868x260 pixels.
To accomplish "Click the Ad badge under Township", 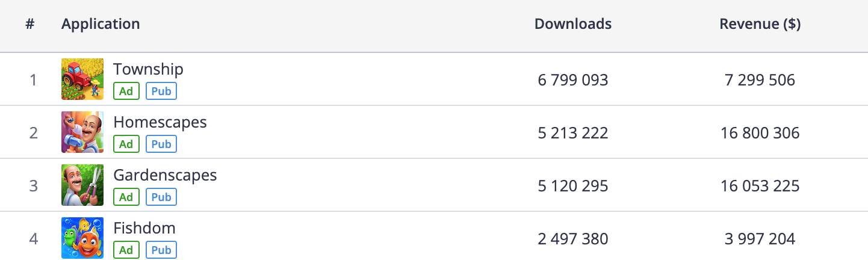I will pyautogui.click(x=126, y=91).
